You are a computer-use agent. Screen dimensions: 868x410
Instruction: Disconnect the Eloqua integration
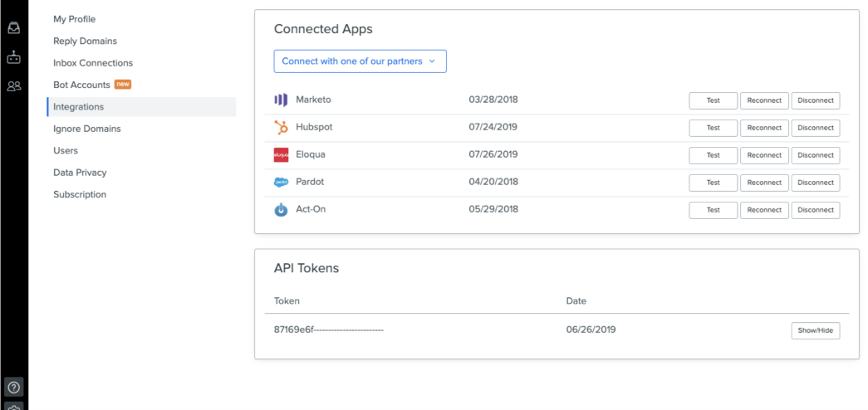tap(816, 155)
